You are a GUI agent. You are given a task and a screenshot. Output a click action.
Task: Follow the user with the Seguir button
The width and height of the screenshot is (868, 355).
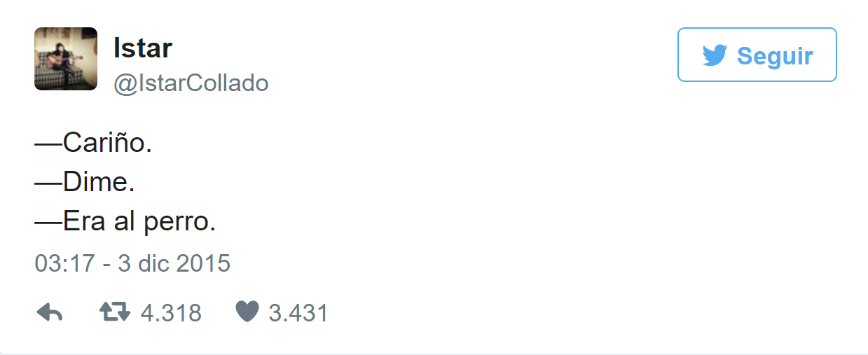tap(757, 55)
